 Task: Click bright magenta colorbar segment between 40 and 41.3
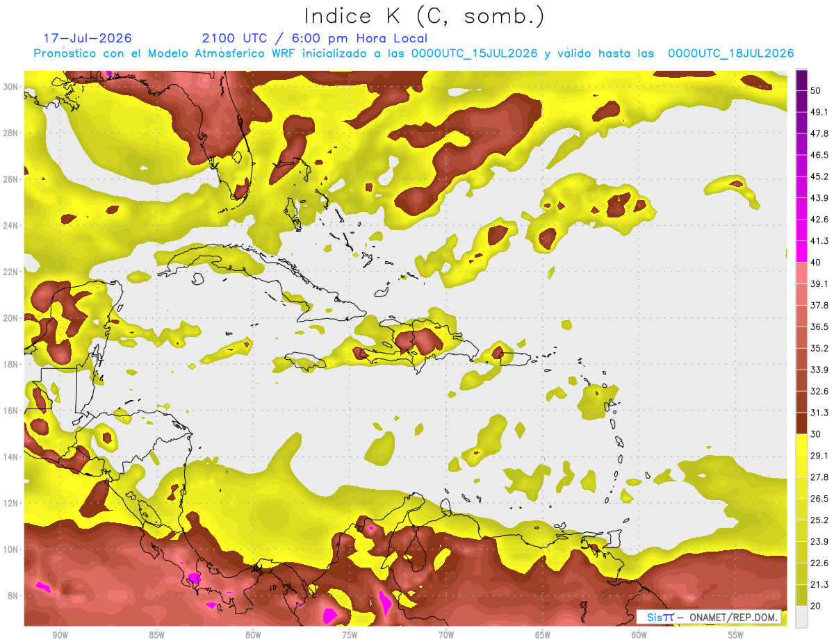[x=801, y=251]
